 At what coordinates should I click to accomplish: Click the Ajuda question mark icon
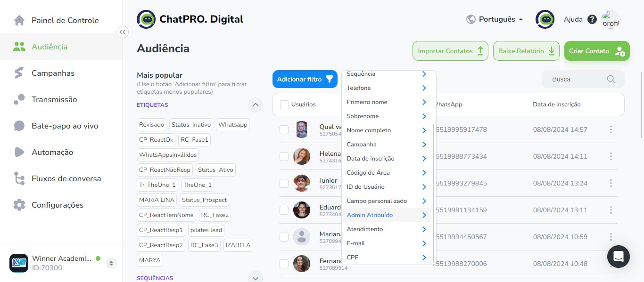click(592, 20)
